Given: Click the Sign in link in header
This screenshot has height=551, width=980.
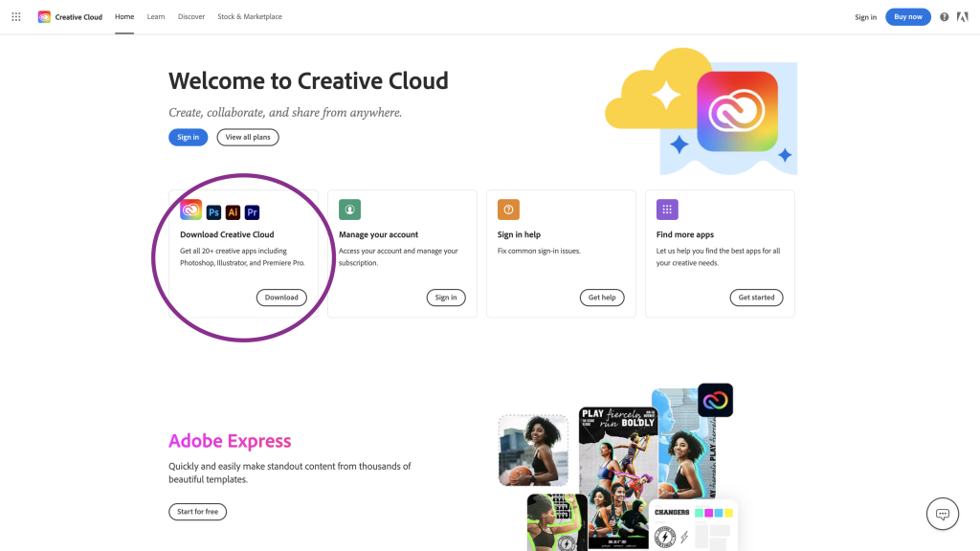Looking at the screenshot, I should click(x=865, y=17).
